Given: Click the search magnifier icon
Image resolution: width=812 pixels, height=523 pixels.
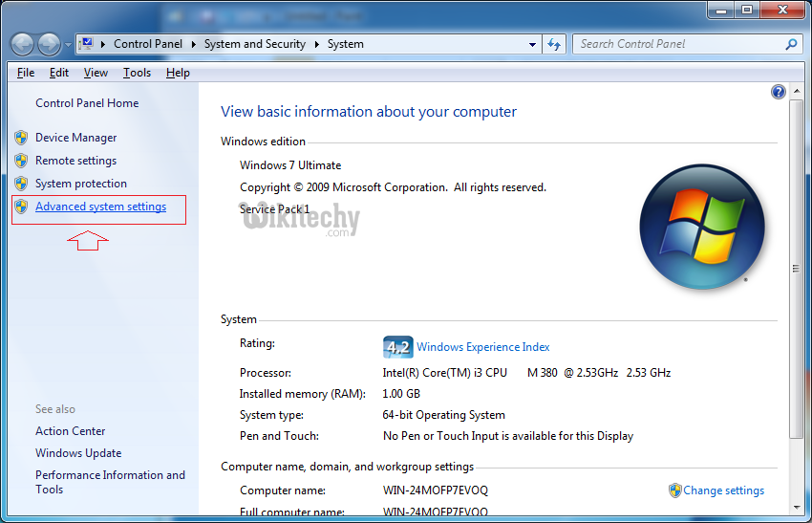Looking at the screenshot, I should pyautogui.click(x=791, y=44).
